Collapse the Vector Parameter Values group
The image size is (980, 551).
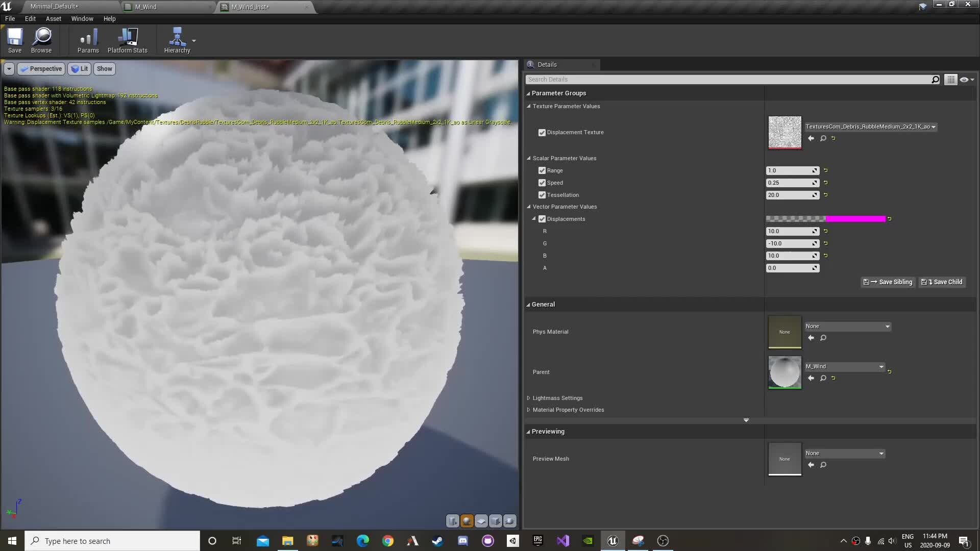pyautogui.click(x=529, y=207)
